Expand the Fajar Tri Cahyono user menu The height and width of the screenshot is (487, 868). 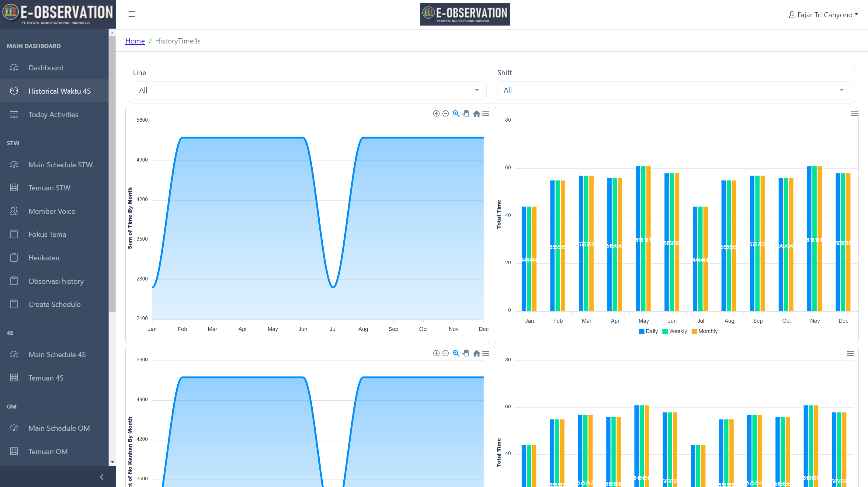click(823, 15)
